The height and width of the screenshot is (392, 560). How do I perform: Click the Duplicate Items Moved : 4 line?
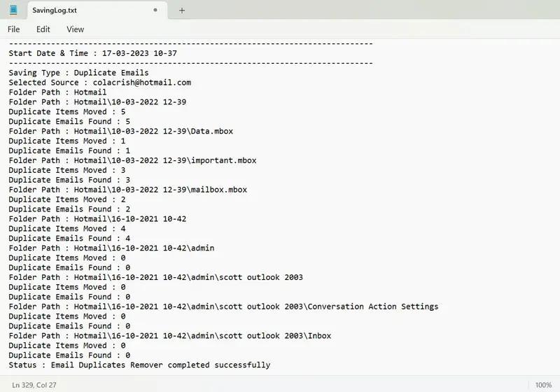tap(66, 229)
